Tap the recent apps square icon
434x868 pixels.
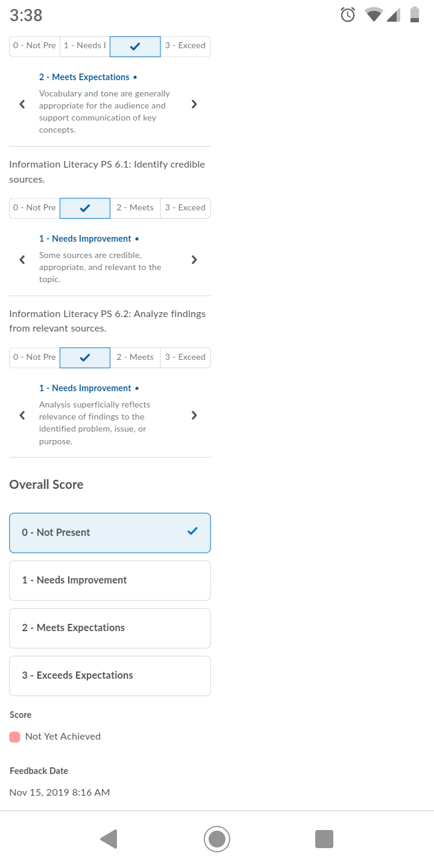point(324,838)
